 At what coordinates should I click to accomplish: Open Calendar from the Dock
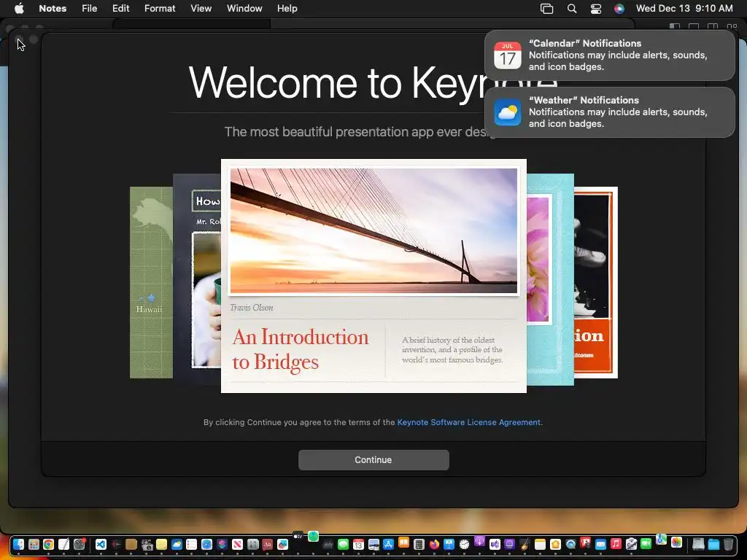tap(358, 544)
